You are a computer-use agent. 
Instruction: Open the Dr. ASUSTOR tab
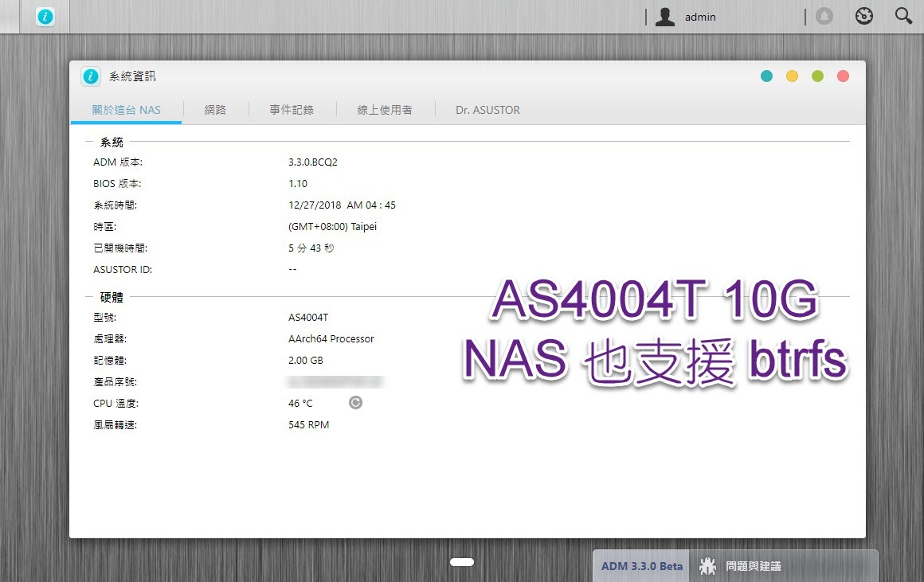[488, 110]
